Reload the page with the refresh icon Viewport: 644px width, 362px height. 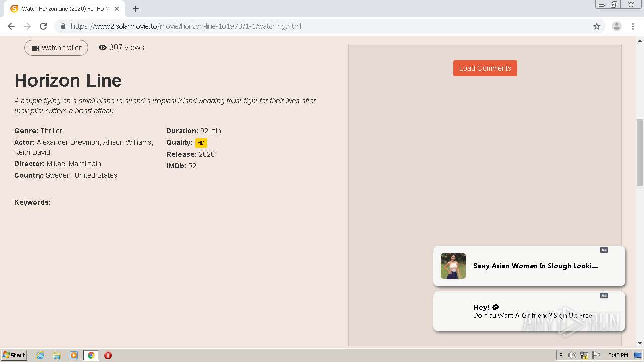tap(43, 26)
